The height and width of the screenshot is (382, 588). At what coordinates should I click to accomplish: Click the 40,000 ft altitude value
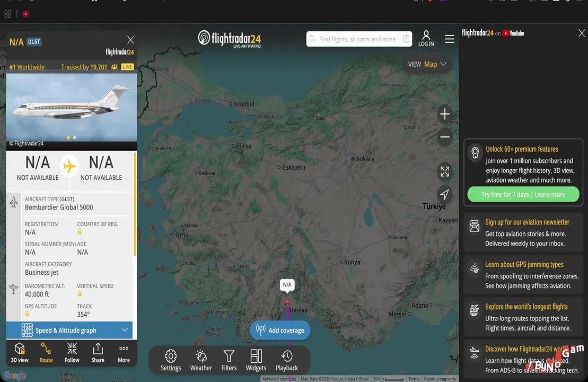tap(37, 294)
